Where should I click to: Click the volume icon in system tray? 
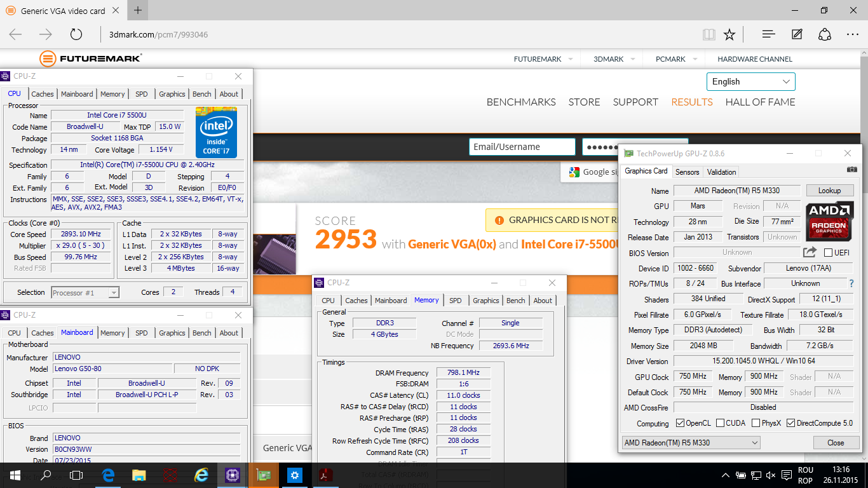[771, 475]
